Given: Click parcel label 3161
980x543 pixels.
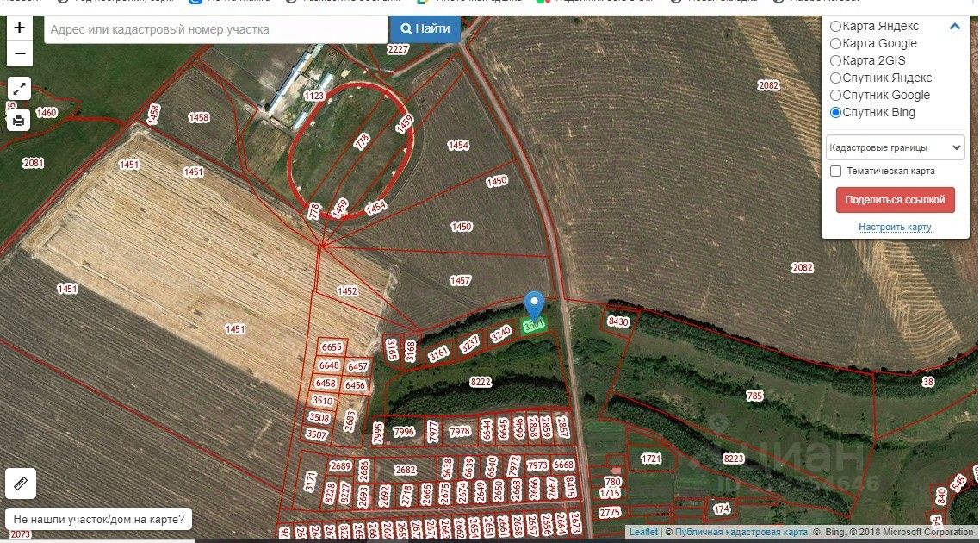Looking at the screenshot, I should (x=438, y=354).
